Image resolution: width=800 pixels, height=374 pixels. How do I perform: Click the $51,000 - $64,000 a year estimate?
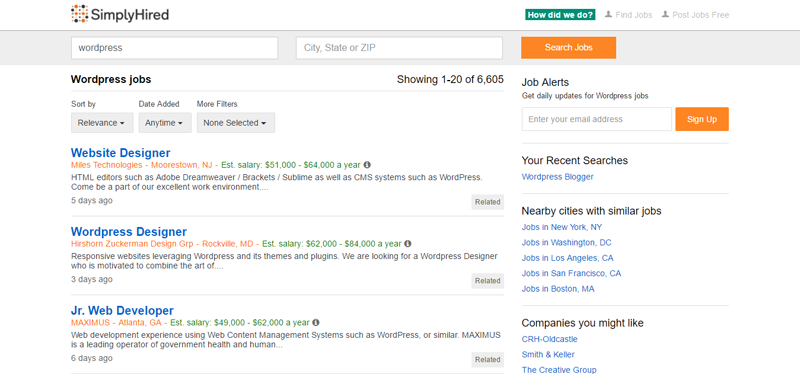tap(313, 165)
